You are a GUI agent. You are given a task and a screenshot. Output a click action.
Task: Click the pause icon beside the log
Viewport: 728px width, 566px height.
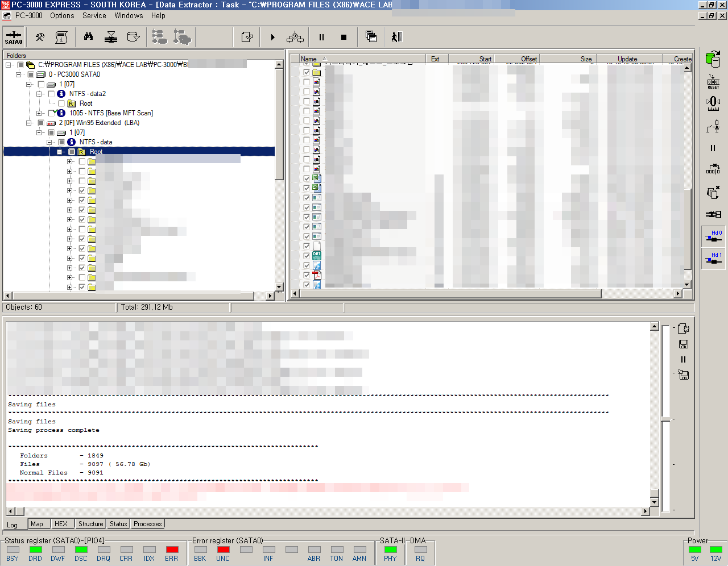[x=684, y=359]
